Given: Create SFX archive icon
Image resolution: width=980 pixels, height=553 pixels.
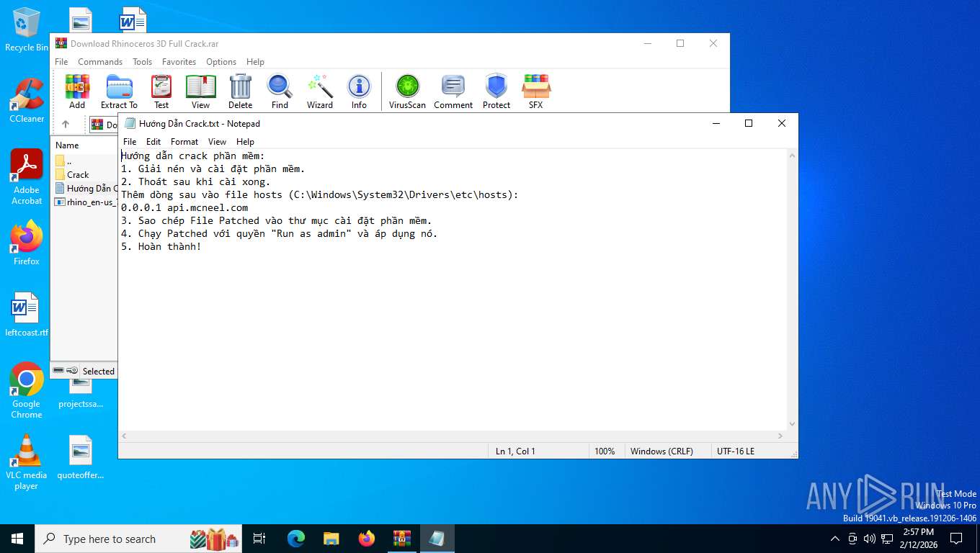Looking at the screenshot, I should (x=535, y=91).
